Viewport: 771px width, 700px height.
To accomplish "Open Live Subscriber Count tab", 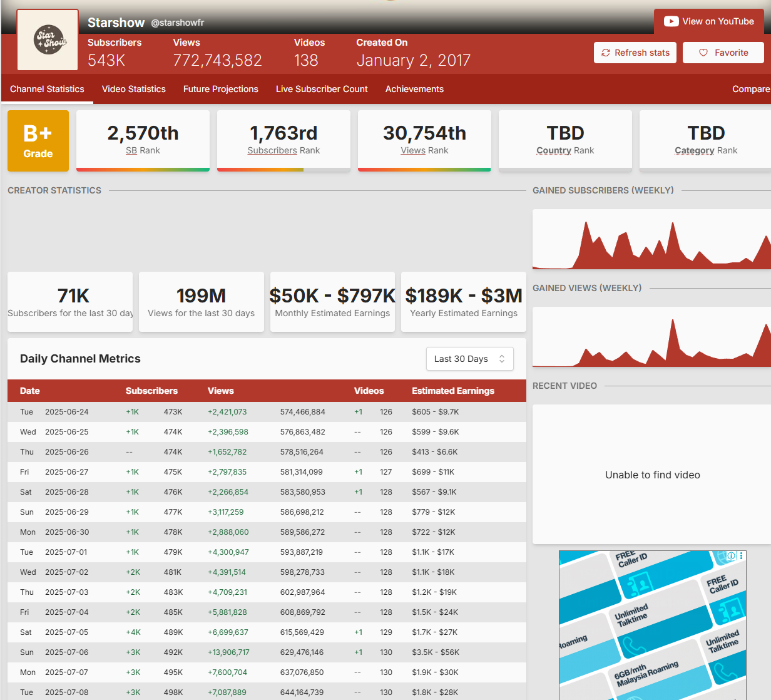I will coord(322,89).
